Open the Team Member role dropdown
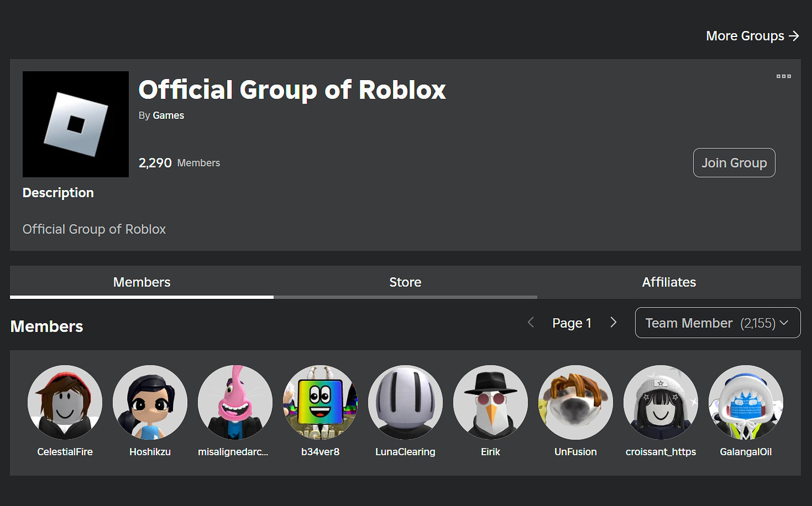The height and width of the screenshot is (506, 812). pos(717,322)
